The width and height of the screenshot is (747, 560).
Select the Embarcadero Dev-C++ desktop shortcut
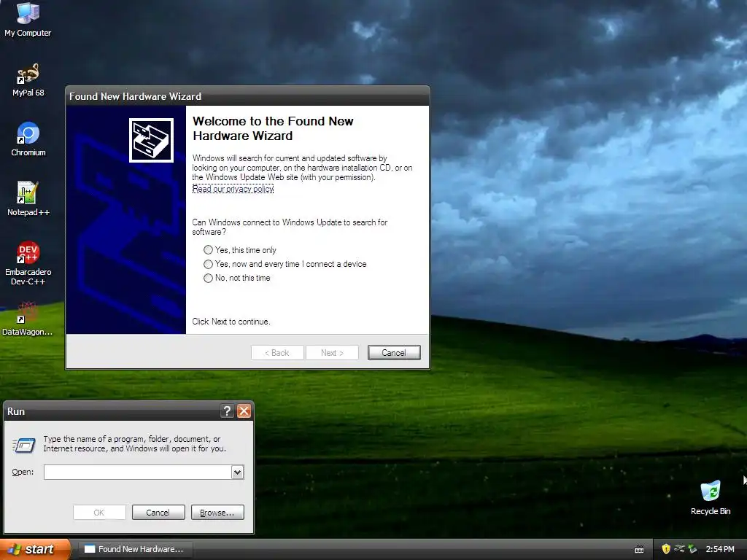coord(28,262)
